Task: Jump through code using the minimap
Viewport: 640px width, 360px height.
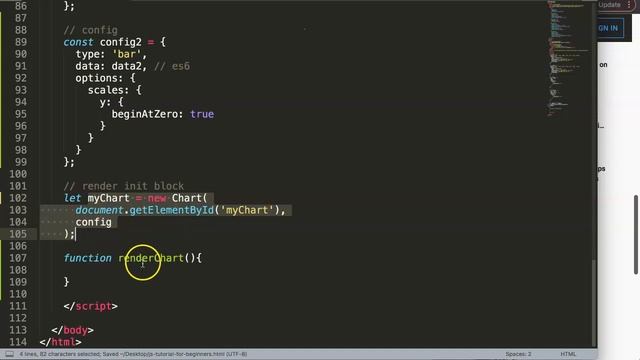Action: [569, 59]
